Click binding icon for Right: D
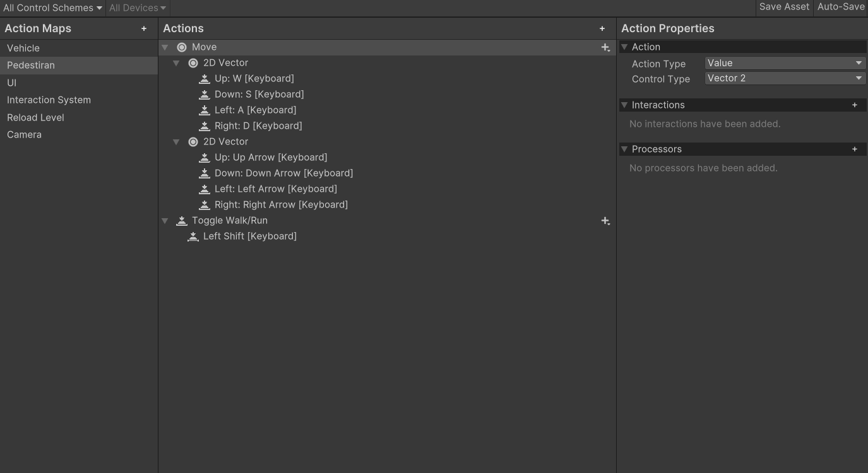868x473 pixels. tap(205, 126)
